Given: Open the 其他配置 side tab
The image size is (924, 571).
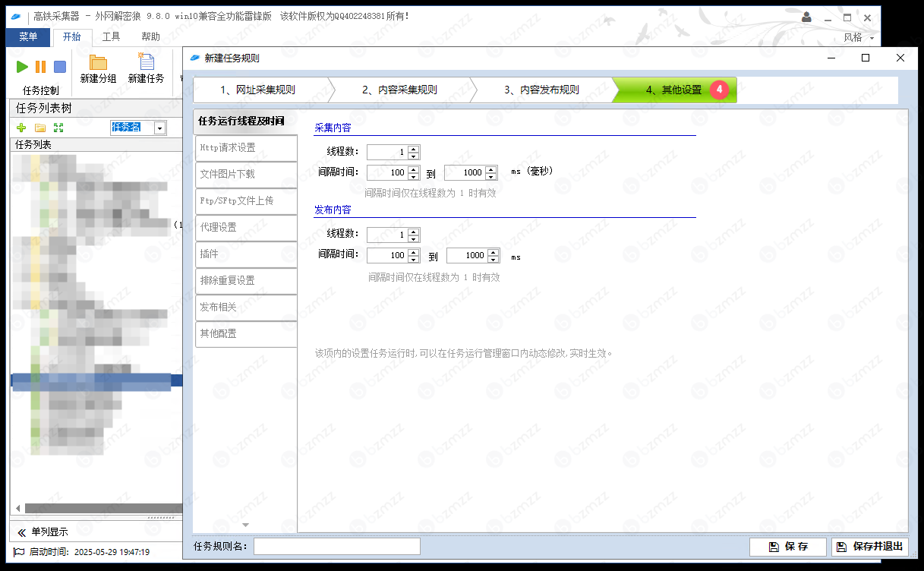Looking at the screenshot, I should [x=245, y=333].
